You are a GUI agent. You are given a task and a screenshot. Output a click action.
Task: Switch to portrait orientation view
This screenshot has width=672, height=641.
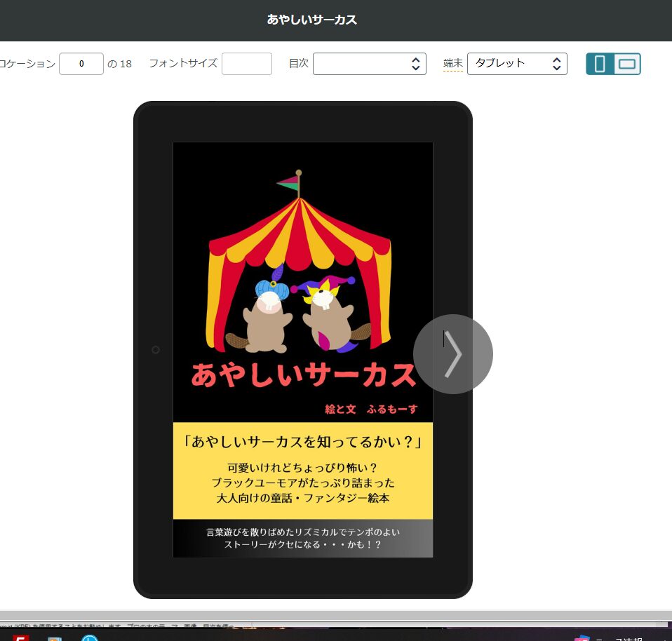pyautogui.click(x=600, y=64)
